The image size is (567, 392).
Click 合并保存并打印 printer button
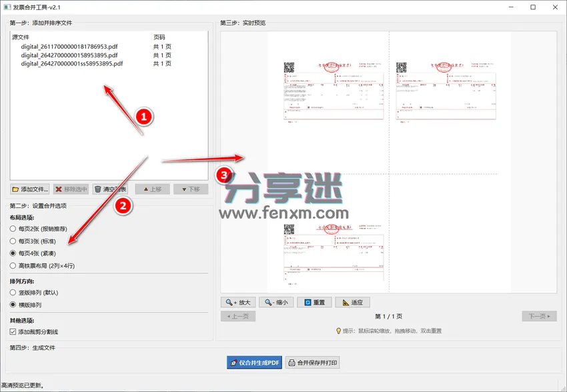pos(313,363)
